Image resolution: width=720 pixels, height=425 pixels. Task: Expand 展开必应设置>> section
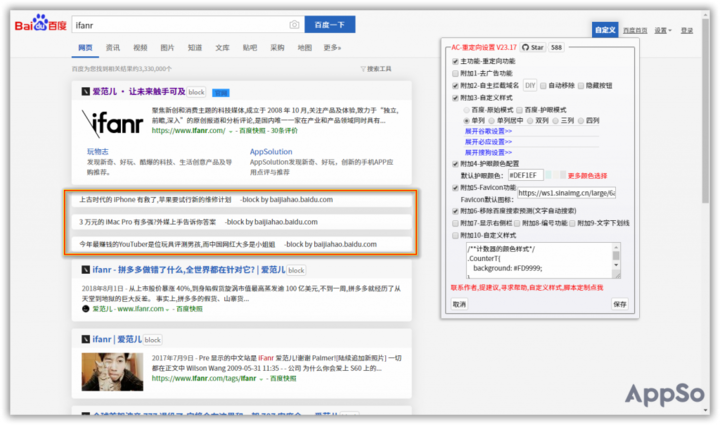[x=488, y=142]
